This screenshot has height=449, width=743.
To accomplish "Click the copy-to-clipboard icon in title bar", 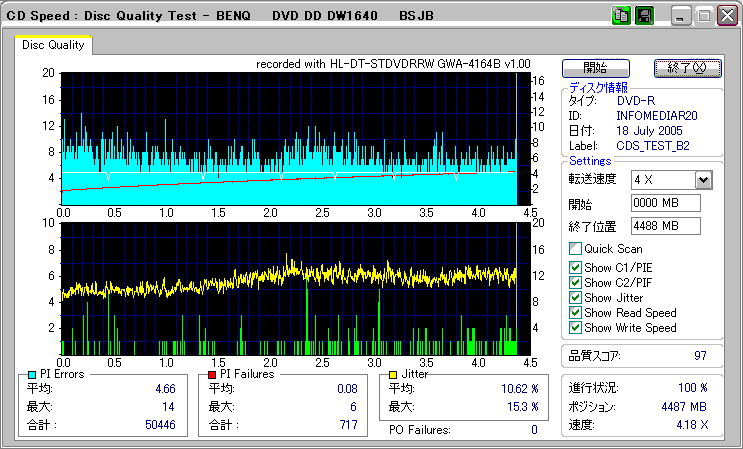I will coord(621,16).
